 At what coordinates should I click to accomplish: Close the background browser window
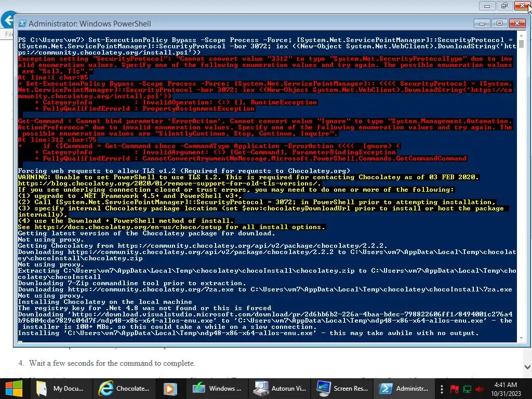click(x=522, y=6)
